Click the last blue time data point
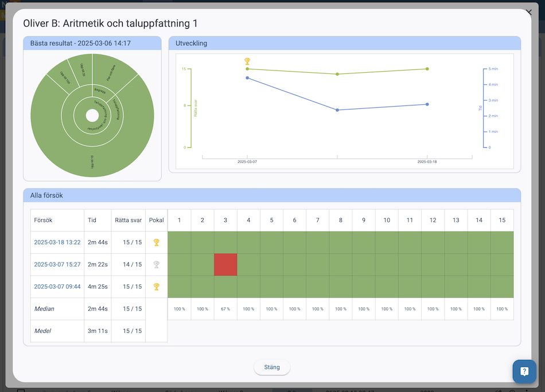Screen dimensions: 545x392 pyautogui.click(x=427, y=104)
